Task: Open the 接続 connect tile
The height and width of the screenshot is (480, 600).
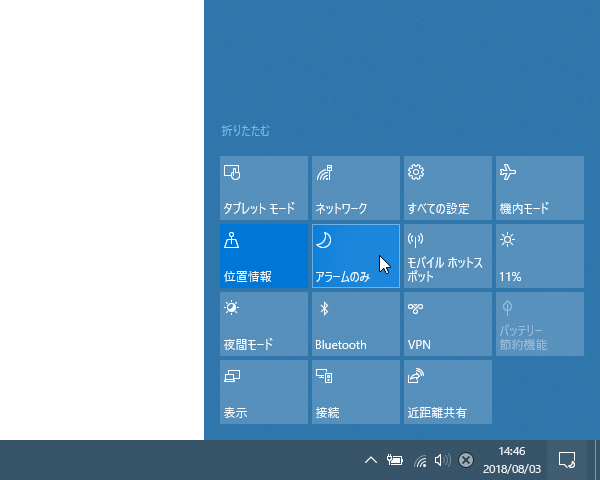Action: pos(356,392)
